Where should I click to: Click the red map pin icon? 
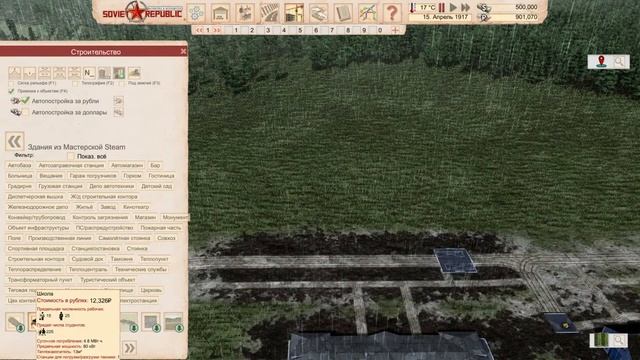point(601,62)
